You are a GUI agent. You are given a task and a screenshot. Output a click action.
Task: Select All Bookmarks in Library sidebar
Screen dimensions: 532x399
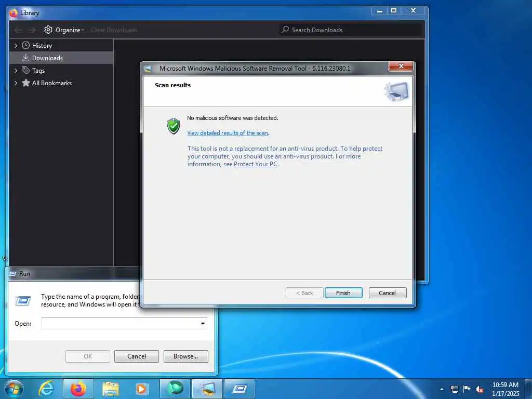[52, 83]
